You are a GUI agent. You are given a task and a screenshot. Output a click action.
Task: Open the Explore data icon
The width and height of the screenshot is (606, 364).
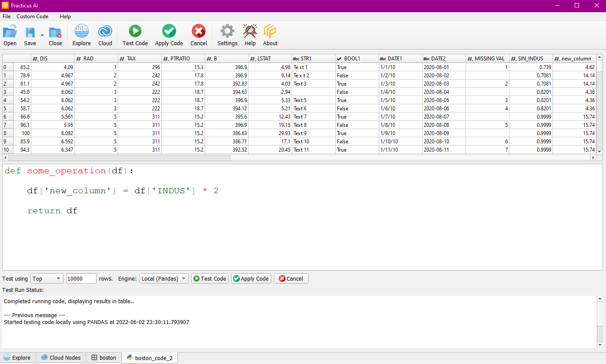coord(81,33)
